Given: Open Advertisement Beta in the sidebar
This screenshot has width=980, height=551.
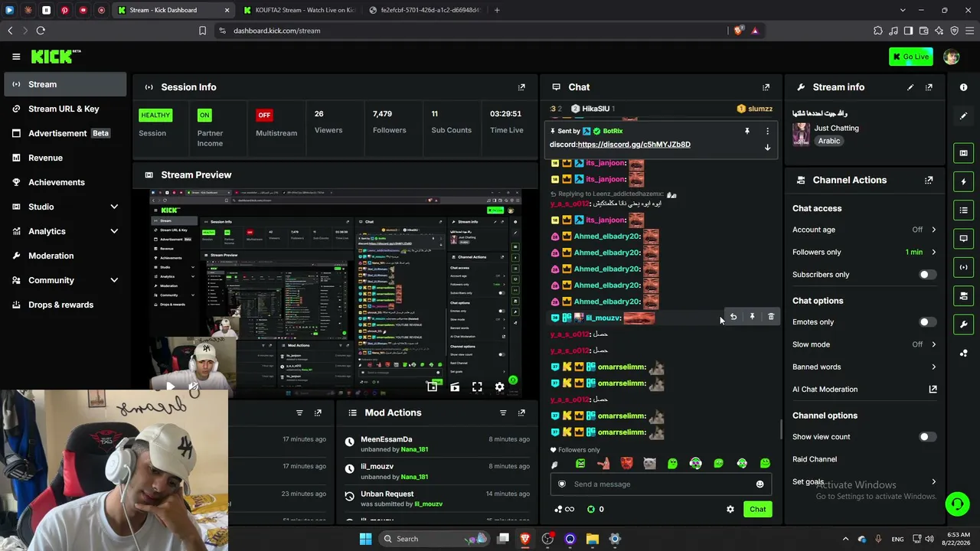Looking at the screenshot, I should (x=65, y=133).
